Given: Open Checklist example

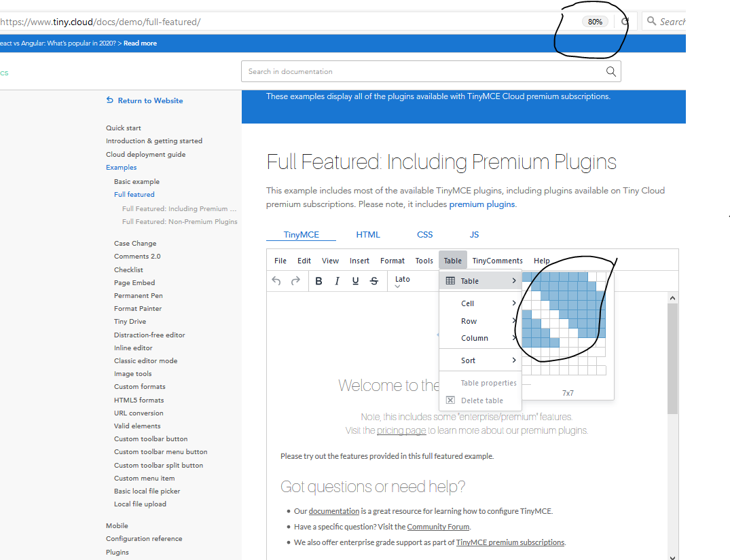Looking at the screenshot, I should 128,270.
